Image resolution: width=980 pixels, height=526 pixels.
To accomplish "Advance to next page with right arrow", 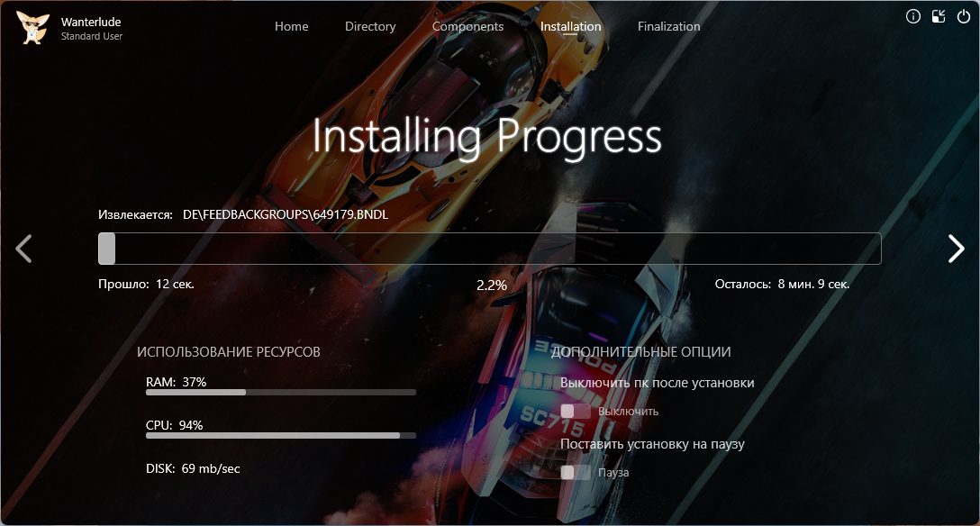I will pos(956,249).
